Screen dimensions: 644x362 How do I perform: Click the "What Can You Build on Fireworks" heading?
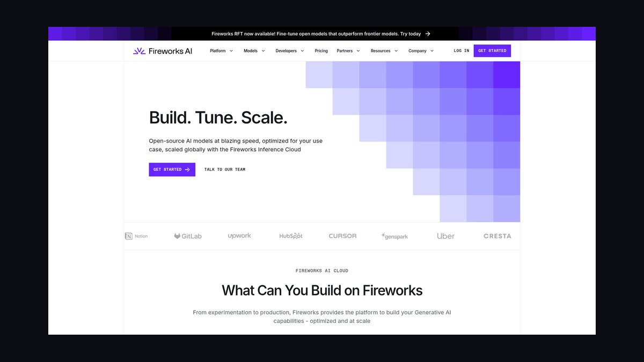(322, 291)
